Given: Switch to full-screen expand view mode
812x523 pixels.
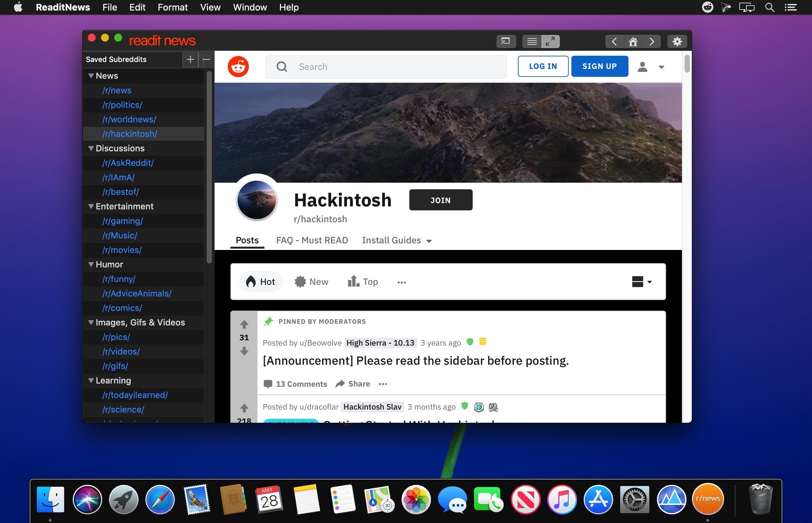Looking at the screenshot, I should pyautogui.click(x=550, y=42).
